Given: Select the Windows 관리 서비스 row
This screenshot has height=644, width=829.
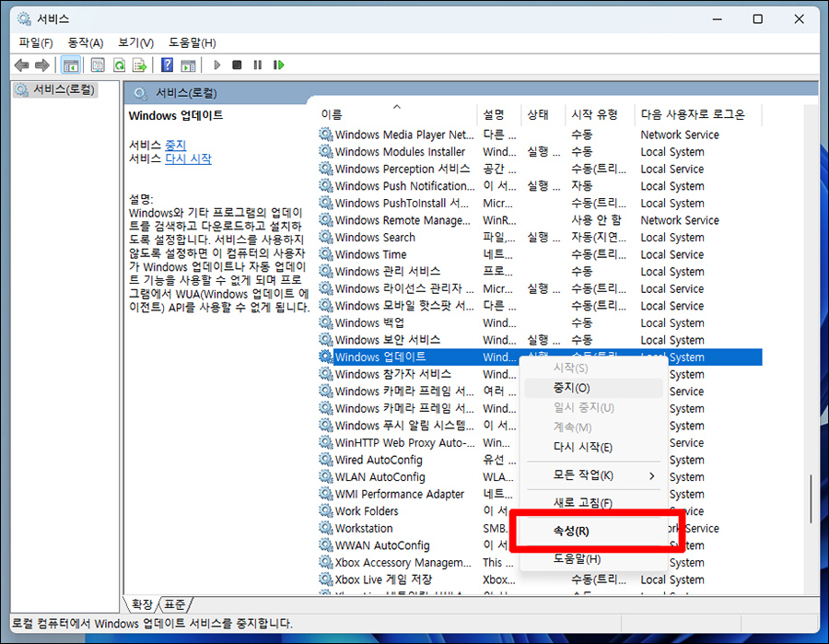Looking at the screenshot, I should point(540,272).
